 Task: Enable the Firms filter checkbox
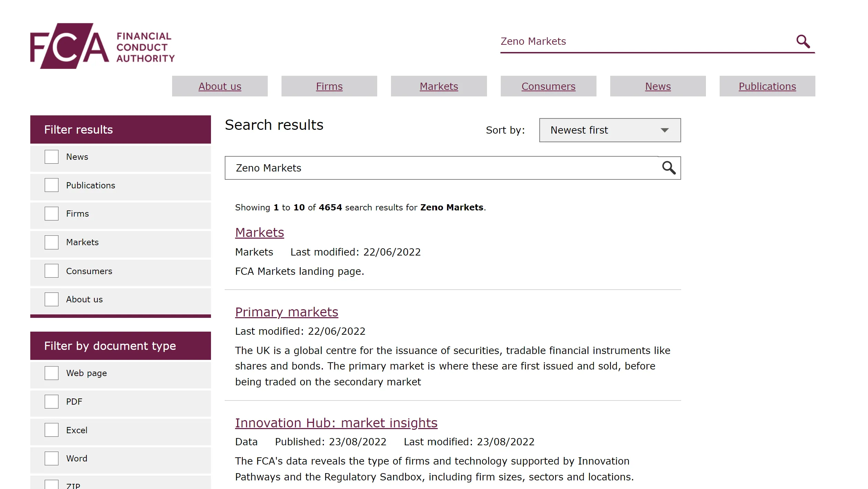52,214
